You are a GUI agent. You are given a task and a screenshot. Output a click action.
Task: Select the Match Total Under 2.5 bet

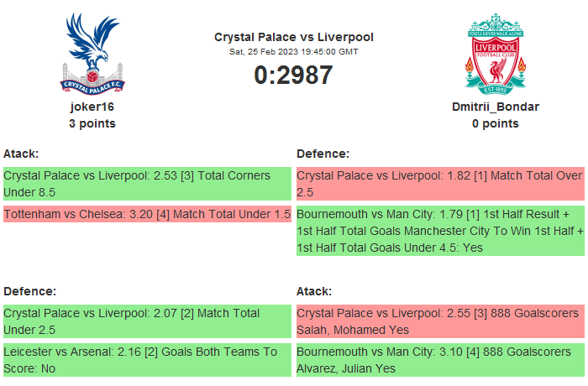pyautogui.click(x=147, y=321)
